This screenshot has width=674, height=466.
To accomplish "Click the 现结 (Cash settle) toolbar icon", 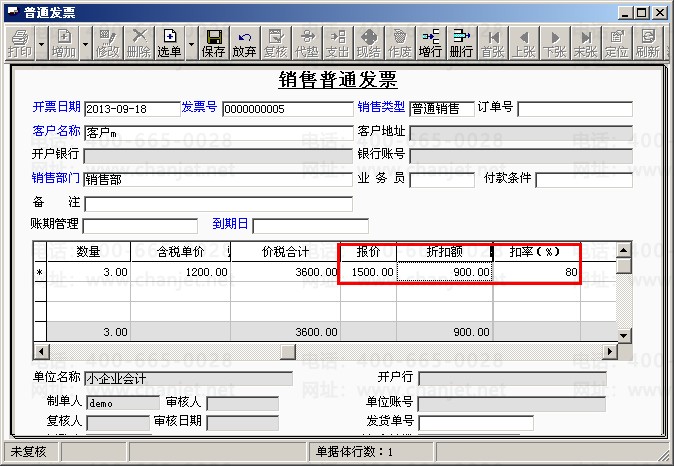I will click(368, 43).
